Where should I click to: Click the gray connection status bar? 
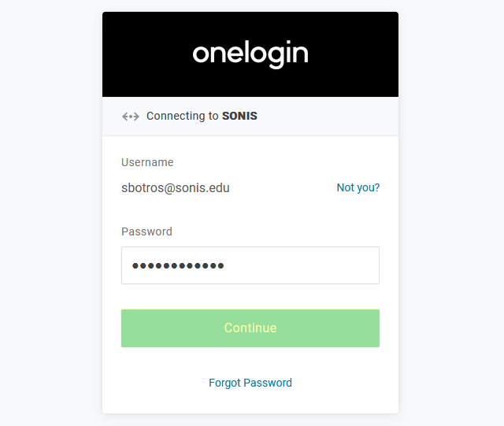(331, 117)
